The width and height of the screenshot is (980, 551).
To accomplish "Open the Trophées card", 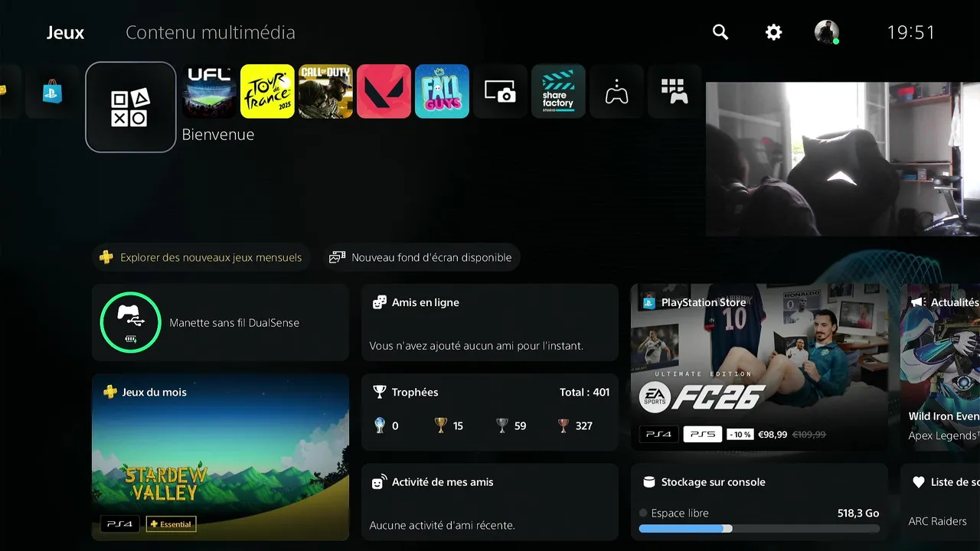I will click(490, 412).
